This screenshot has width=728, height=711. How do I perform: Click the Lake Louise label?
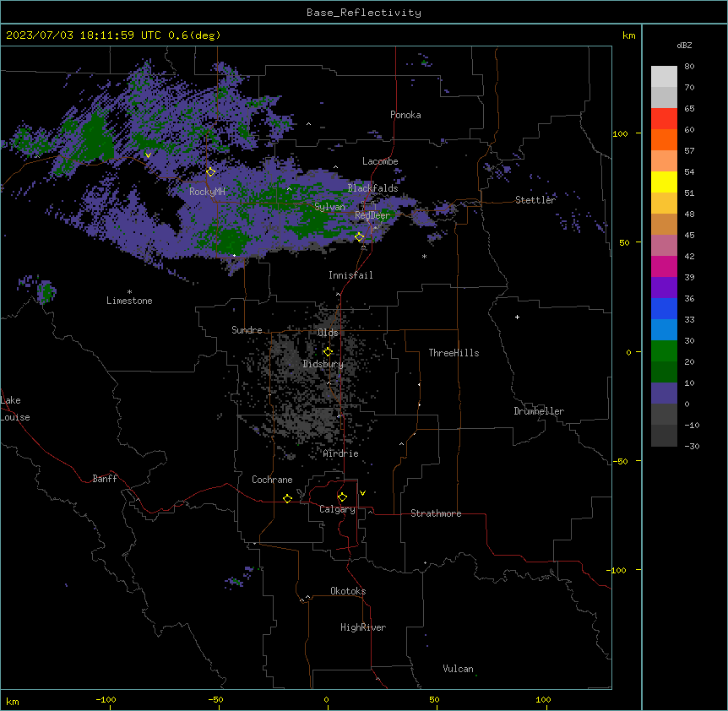point(15,409)
